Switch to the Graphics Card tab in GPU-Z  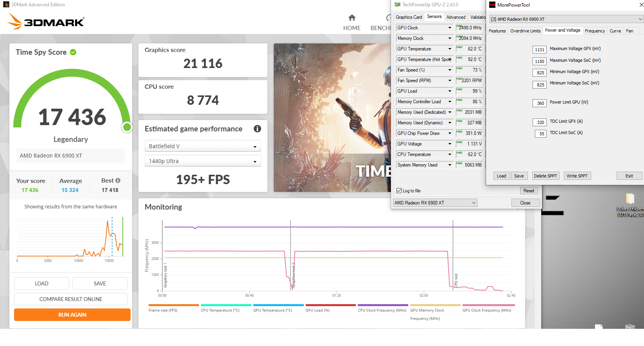(x=409, y=17)
